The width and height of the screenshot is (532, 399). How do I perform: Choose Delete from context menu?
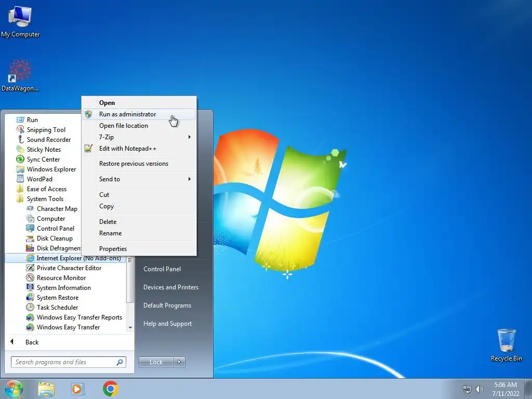click(x=139, y=221)
